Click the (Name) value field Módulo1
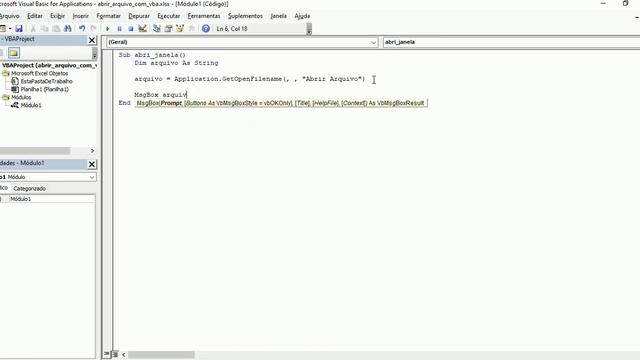This screenshot has height=360, width=640. pos(52,199)
